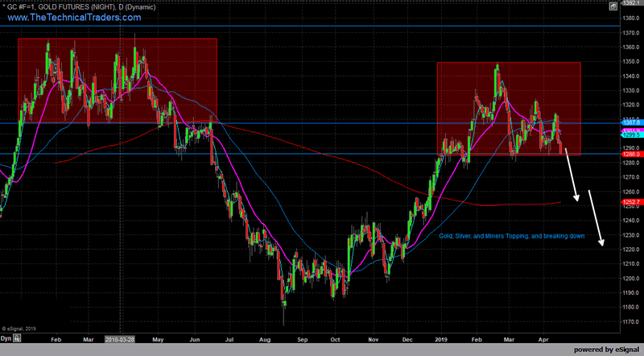Image resolution: width=644 pixels, height=356 pixels.
Task: Click the 'Gold, Silver, and Miners Topping' text note
Action: (512, 237)
